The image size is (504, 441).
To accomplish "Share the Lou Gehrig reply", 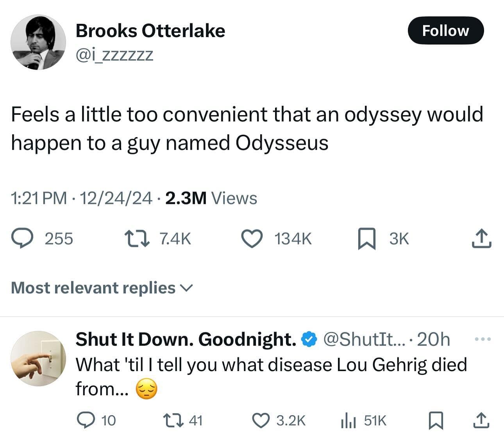I will [481, 420].
